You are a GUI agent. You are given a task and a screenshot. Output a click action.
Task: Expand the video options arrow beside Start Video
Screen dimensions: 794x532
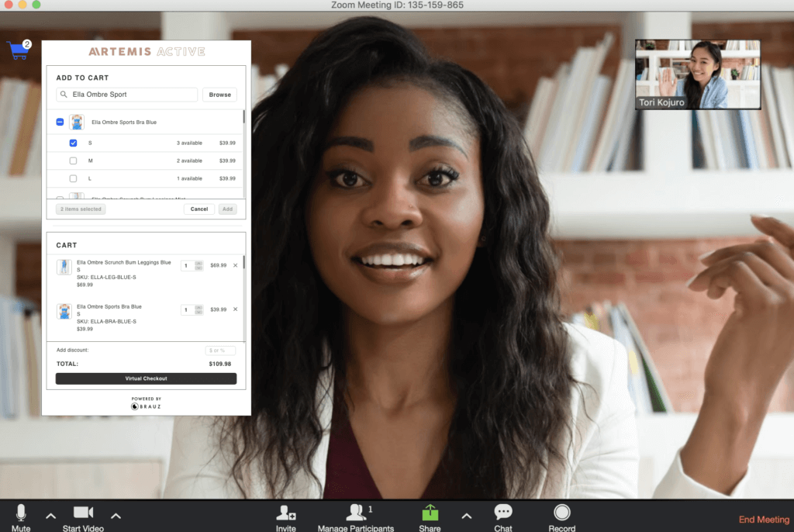(x=116, y=516)
